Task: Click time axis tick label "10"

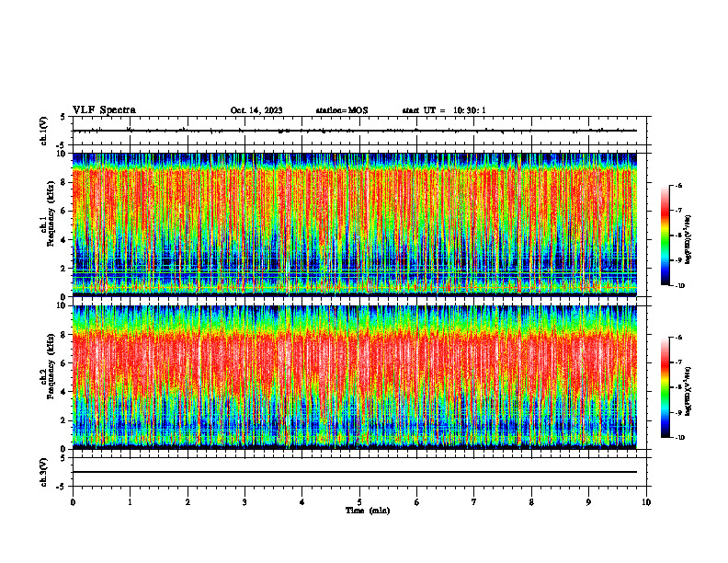Action: click(646, 502)
